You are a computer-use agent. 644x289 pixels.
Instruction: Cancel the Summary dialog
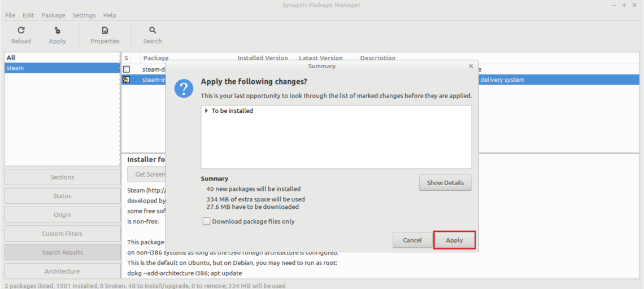(x=412, y=240)
